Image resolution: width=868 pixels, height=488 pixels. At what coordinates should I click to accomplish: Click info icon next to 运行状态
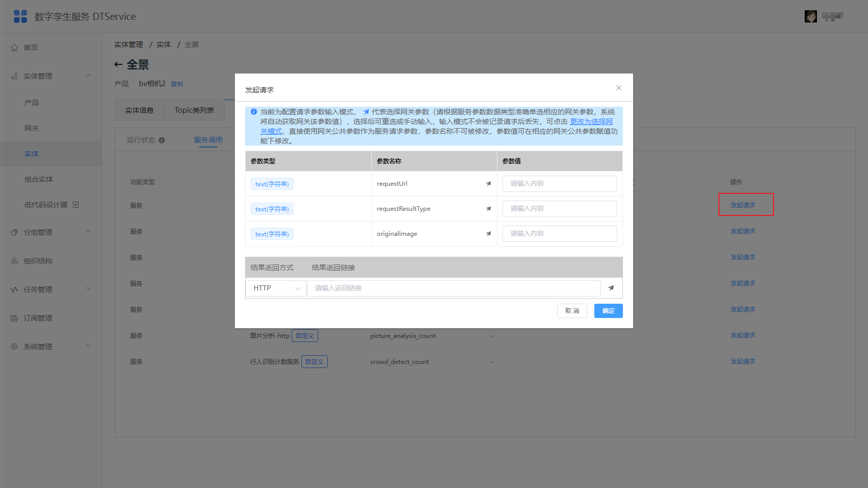[161, 140]
